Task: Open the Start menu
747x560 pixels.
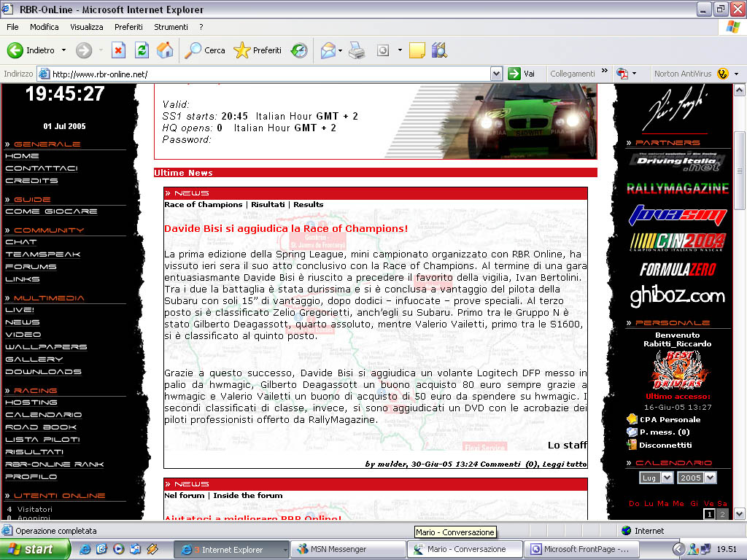Action: click(x=35, y=549)
